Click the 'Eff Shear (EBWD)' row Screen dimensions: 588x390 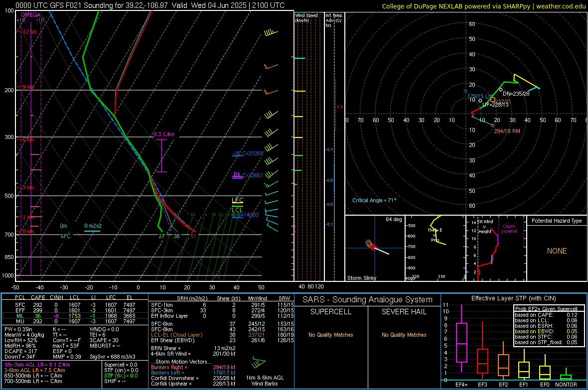(222, 341)
